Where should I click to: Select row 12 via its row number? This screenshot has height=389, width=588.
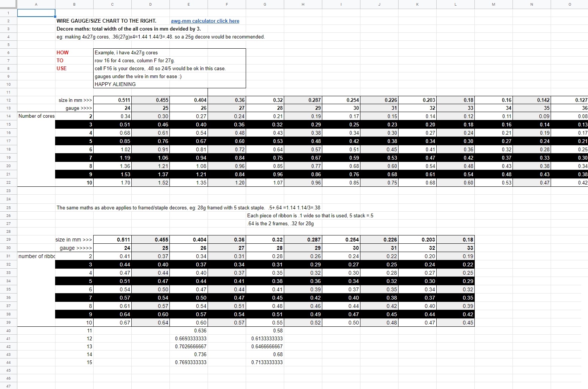[x=8, y=100]
